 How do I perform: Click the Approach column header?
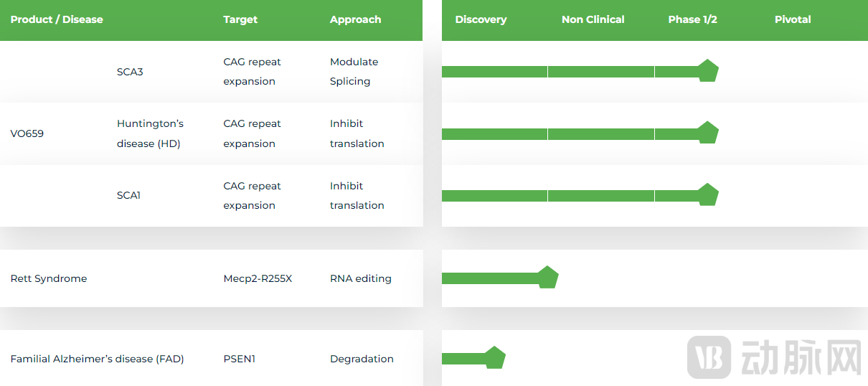pos(355,19)
